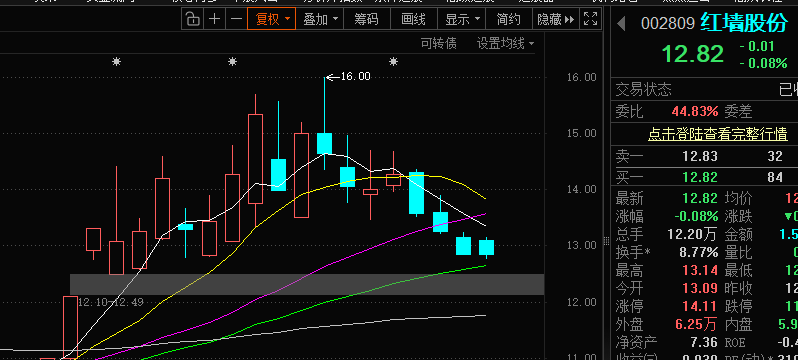Click the 涨停 value 14.11
The image size is (798, 360).
pos(700,306)
